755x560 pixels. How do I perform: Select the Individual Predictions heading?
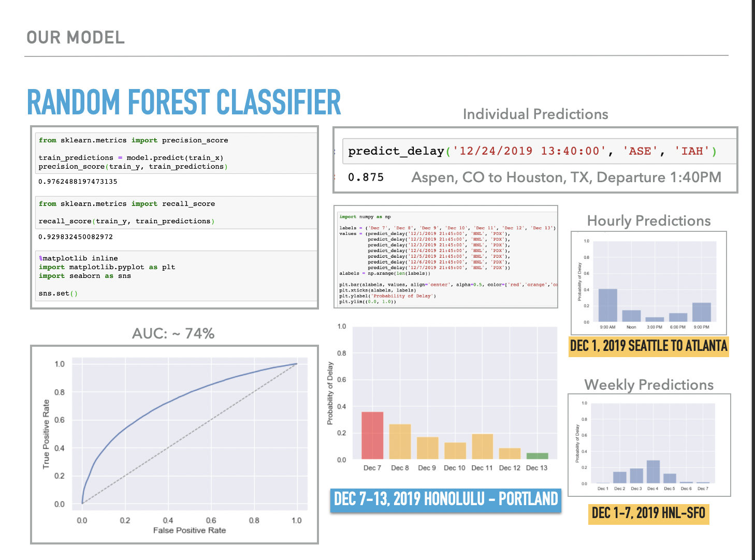[535, 114]
